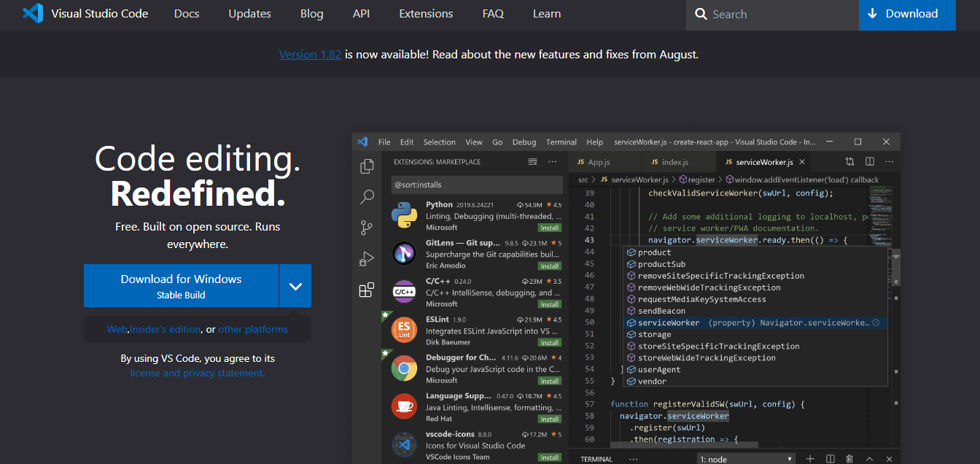
Task: Close the serviceWorker.js editor tab
Action: pyautogui.click(x=802, y=162)
